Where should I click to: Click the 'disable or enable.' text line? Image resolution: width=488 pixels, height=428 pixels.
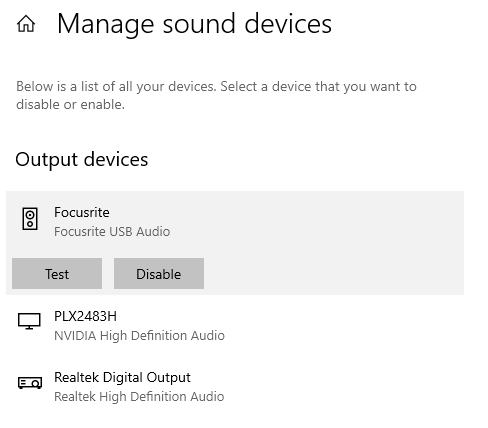point(70,105)
